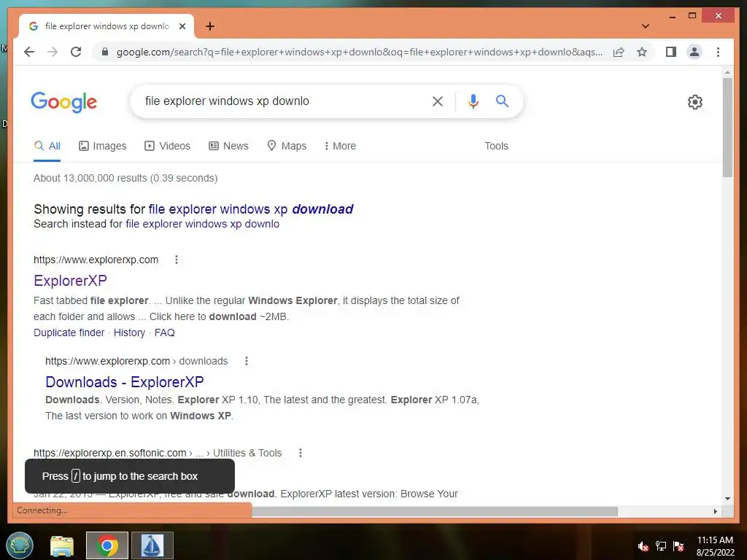Click the taskbar clock showing 11:15 AM
The width and height of the screenshot is (747, 560).
click(x=715, y=546)
